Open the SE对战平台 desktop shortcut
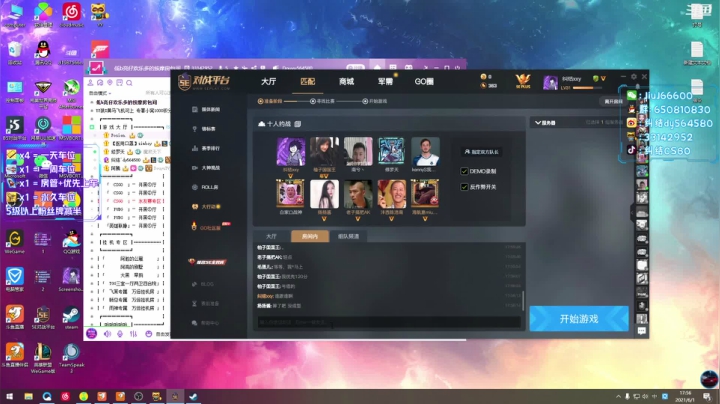 43,318
